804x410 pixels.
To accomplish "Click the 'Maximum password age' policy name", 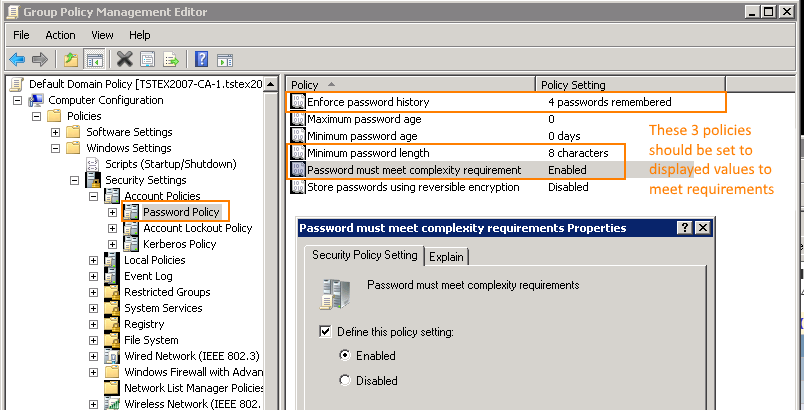I will [364, 119].
